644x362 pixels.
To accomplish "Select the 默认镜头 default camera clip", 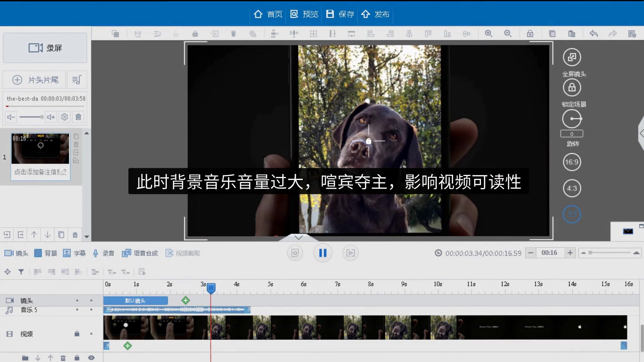I will coord(136,301).
